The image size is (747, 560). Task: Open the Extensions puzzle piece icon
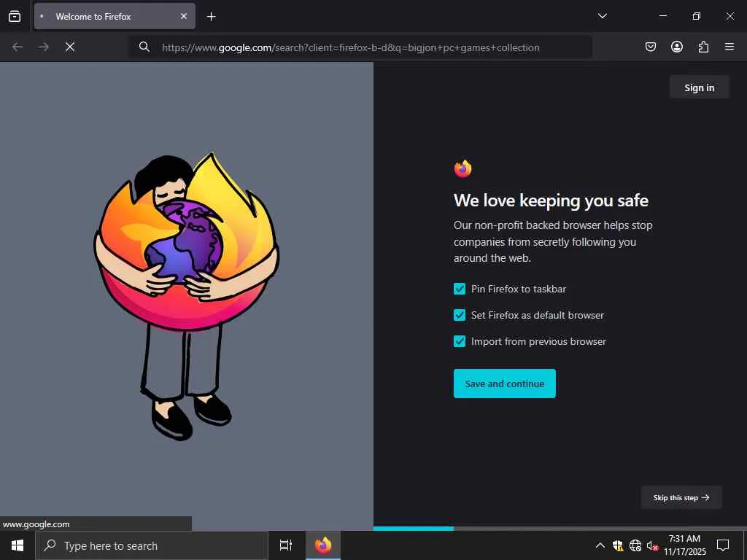703,47
